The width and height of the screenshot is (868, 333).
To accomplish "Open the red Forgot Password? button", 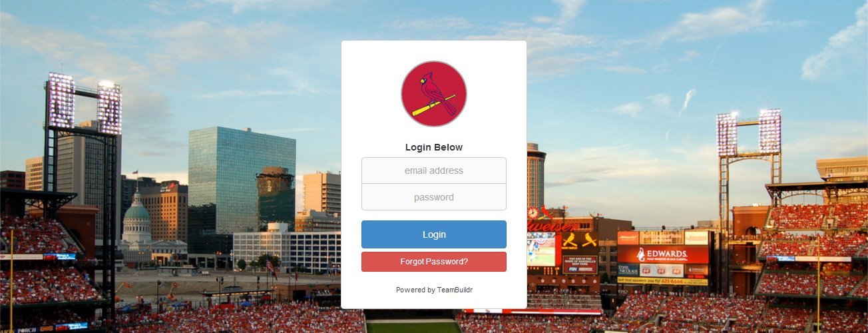I will (434, 262).
